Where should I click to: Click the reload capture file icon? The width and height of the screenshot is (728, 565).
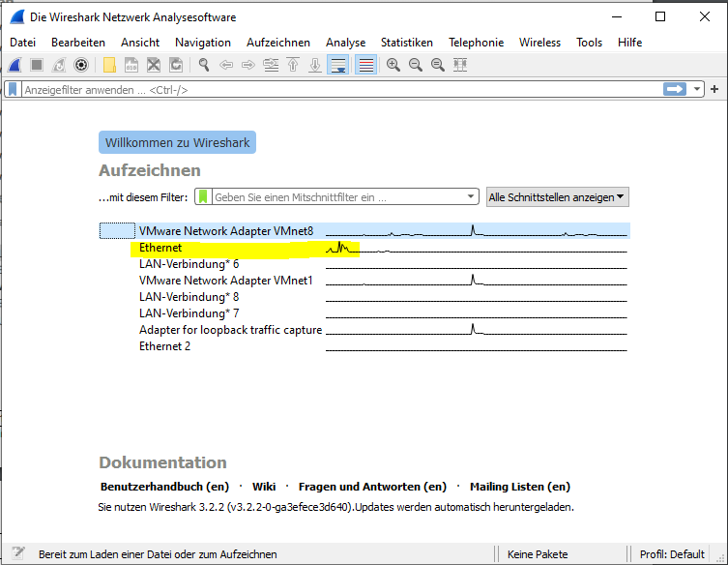point(176,65)
